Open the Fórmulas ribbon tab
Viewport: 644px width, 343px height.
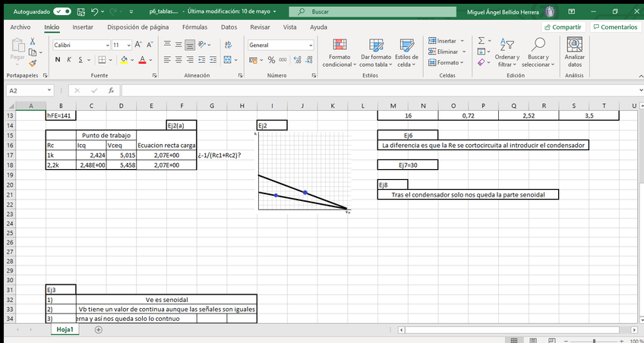195,27
